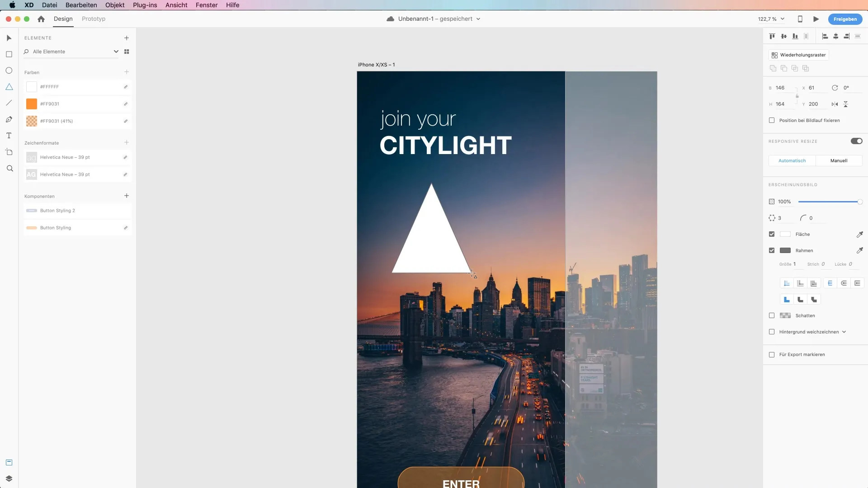This screenshot has width=868, height=488.
Task: Align selection to horizontal center
Action: tap(835, 36)
